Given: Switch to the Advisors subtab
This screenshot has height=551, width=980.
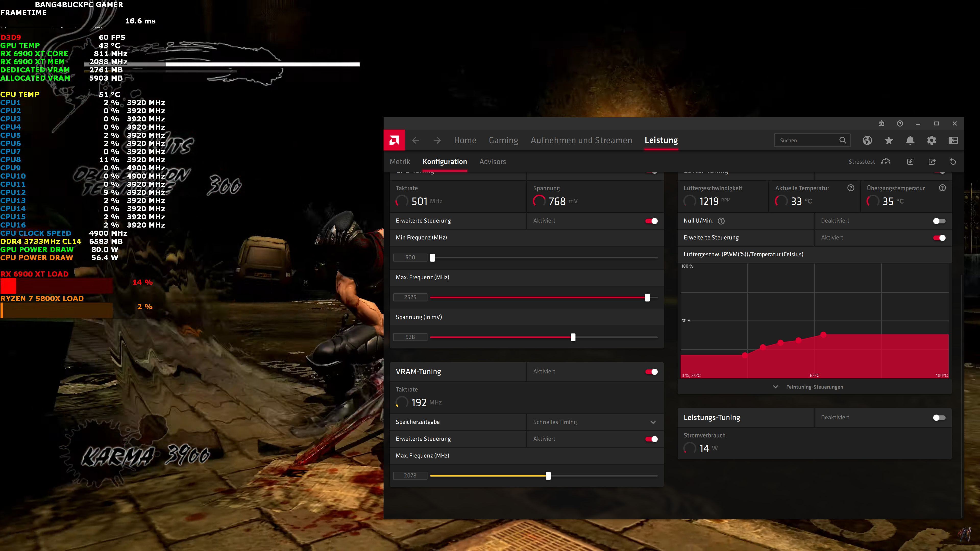Looking at the screenshot, I should click(492, 162).
